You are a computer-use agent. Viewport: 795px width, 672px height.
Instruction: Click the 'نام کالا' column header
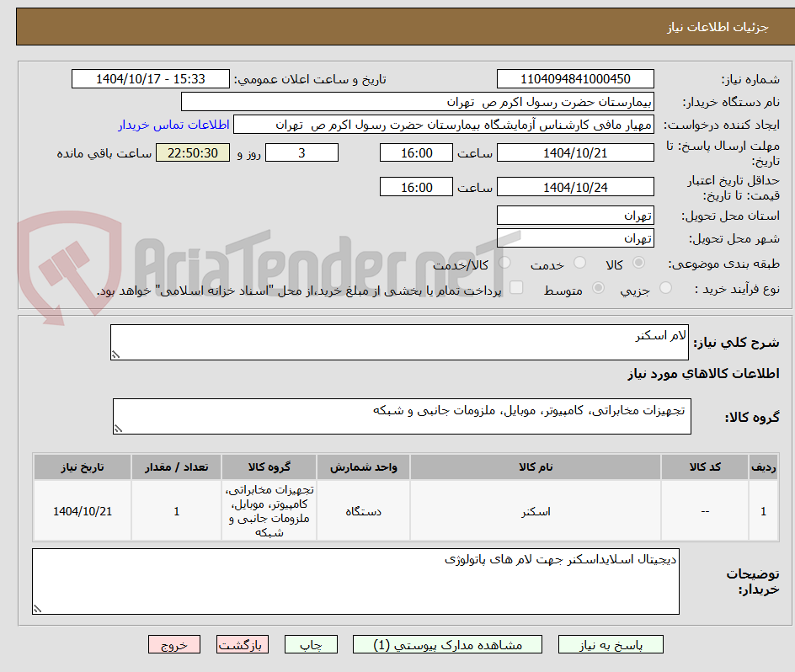click(536, 467)
